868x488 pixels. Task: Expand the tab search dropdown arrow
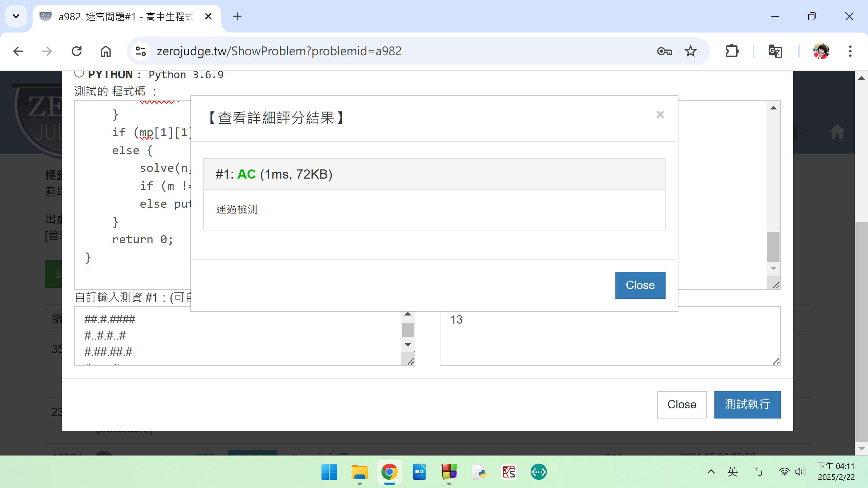click(16, 16)
